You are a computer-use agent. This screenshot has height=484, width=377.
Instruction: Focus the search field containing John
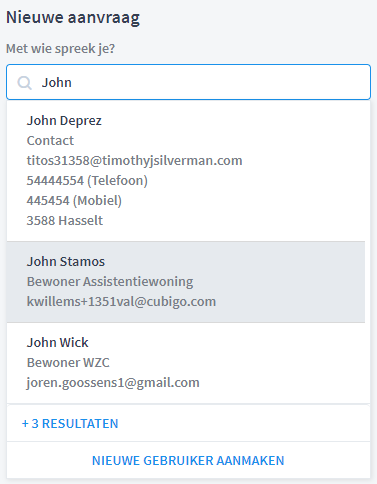pyautogui.click(x=188, y=82)
